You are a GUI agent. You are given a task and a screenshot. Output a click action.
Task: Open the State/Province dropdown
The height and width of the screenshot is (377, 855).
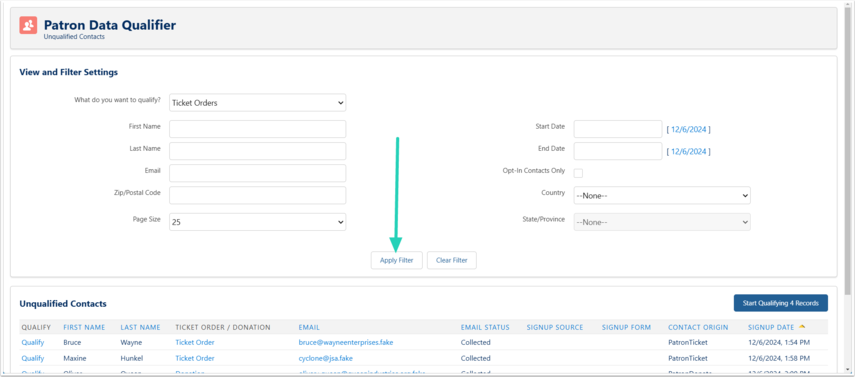662,222
